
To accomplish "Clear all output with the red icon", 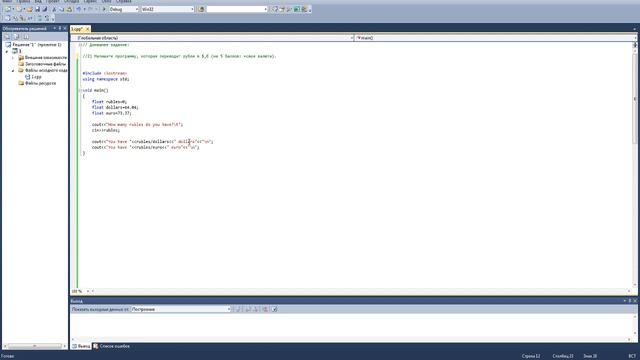I will (x=265, y=309).
